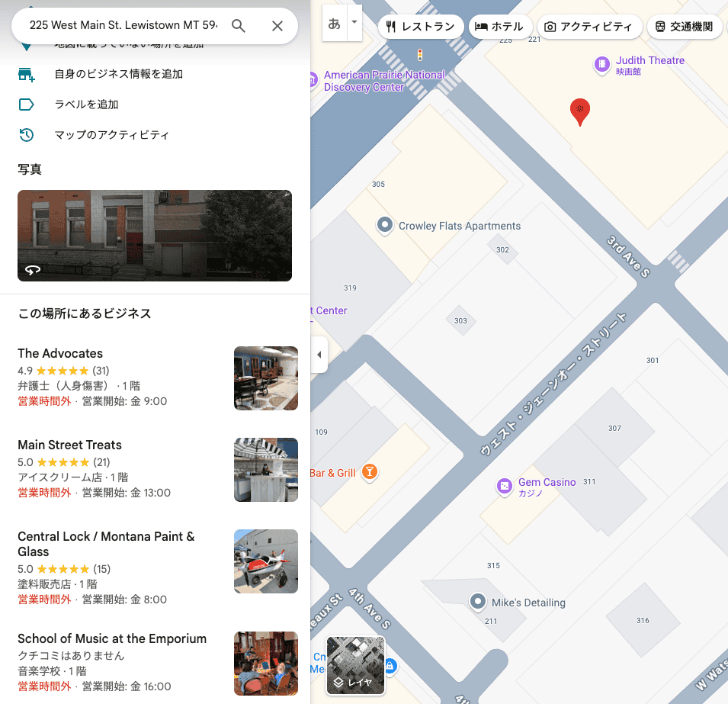Open マップのアクティビティ
The height and width of the screenshot is (704, 728).
coord(111,135)
